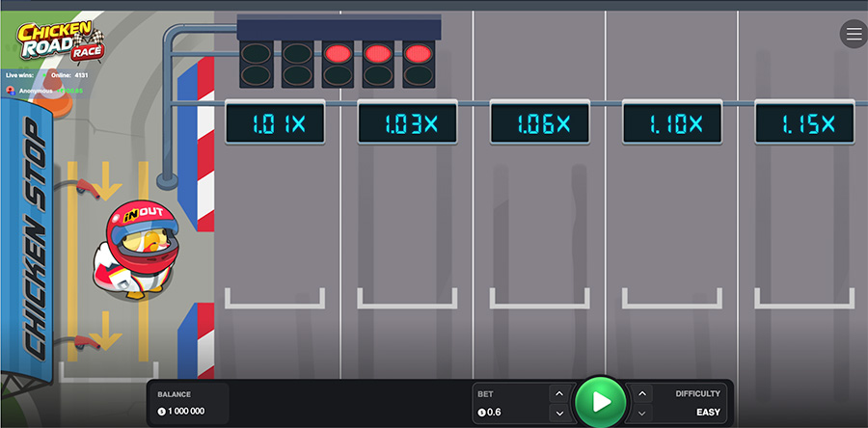The image size is (868, 428).
Task: Decrease the bet amount with down arrow
Action: tap(559, 414)
